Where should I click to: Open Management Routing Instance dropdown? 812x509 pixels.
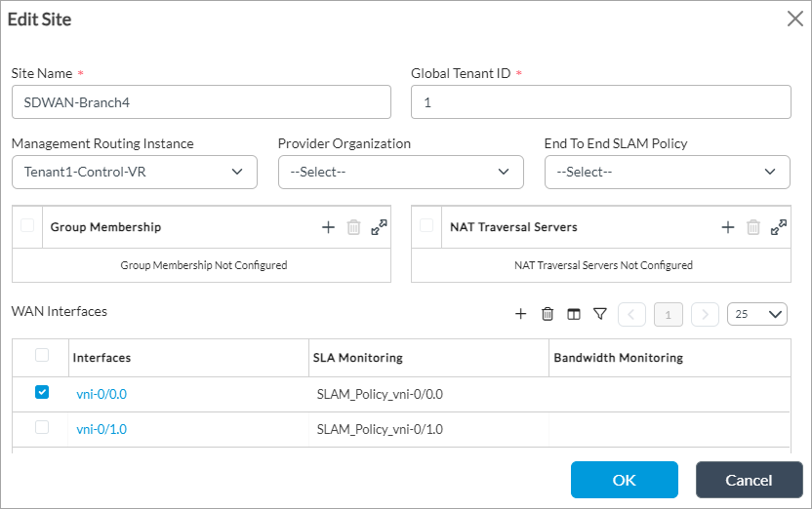click(x=135, y=172)
